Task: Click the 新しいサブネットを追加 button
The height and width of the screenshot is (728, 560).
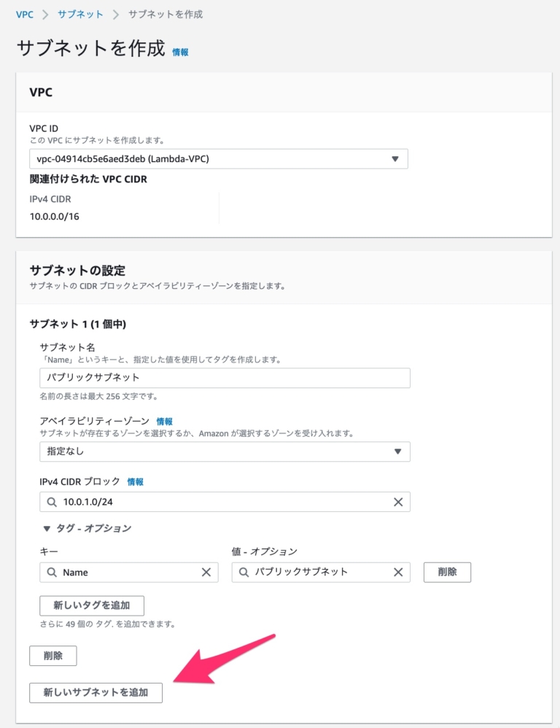Action: (x=96, y=693)
